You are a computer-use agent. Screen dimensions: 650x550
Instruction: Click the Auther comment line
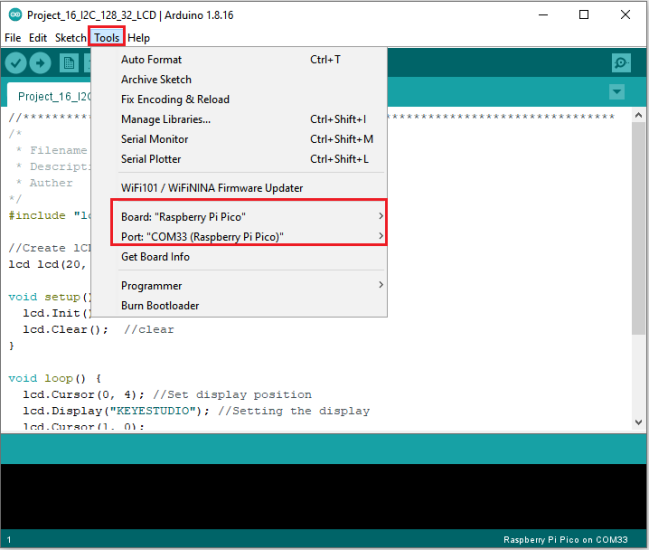coord(45,183)
